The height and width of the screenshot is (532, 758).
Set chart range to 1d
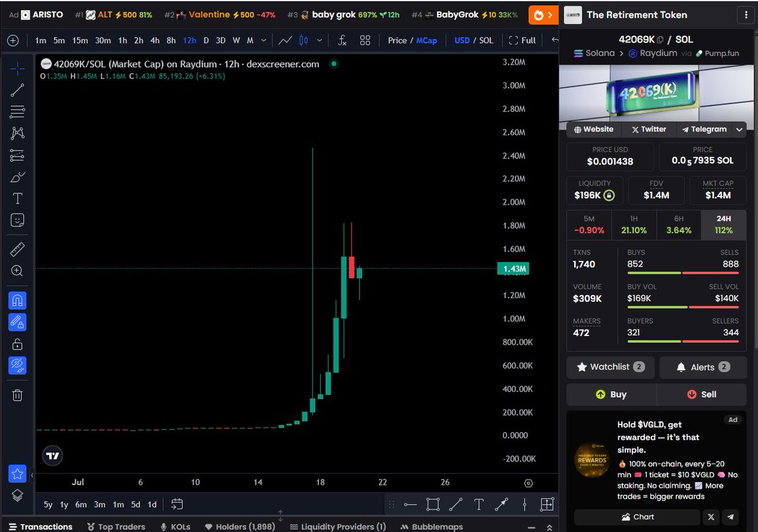[x=152, y=504]
